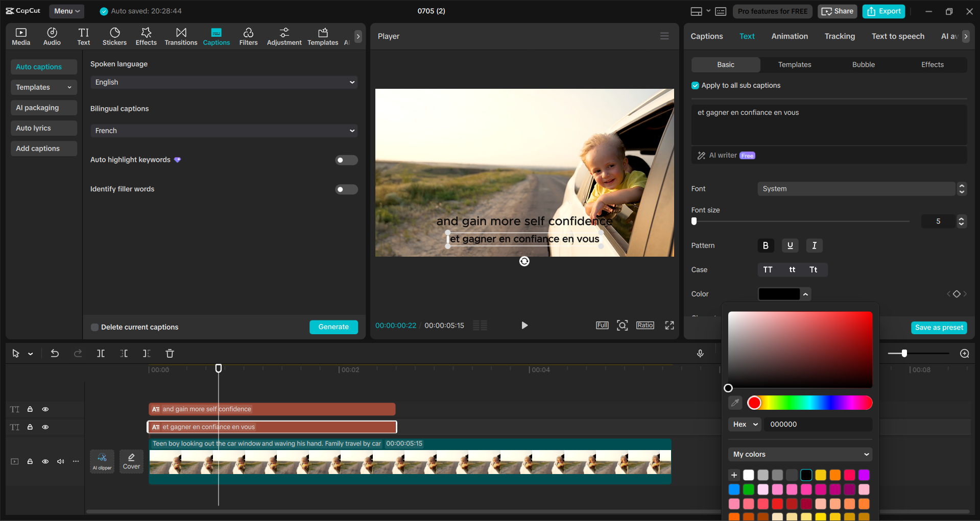Viewport: 980px width, 521px height.
Task: Uncheck Apply to all sub captions
Action: [x=695, y=85]
